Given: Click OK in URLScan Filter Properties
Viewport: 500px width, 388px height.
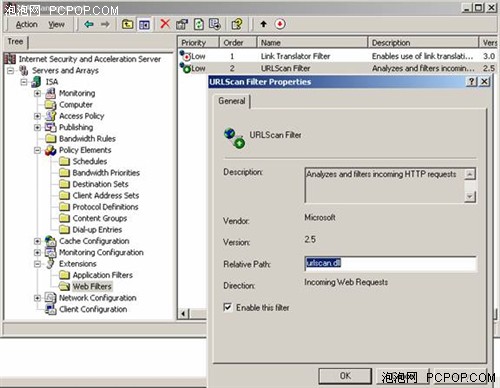Looking at the screenshot, I should pos(345,376).
